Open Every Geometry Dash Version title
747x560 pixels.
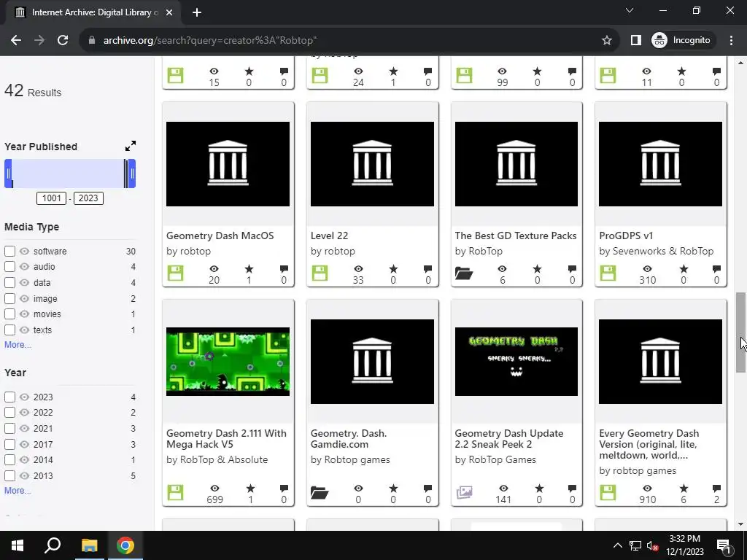[649, 444]
